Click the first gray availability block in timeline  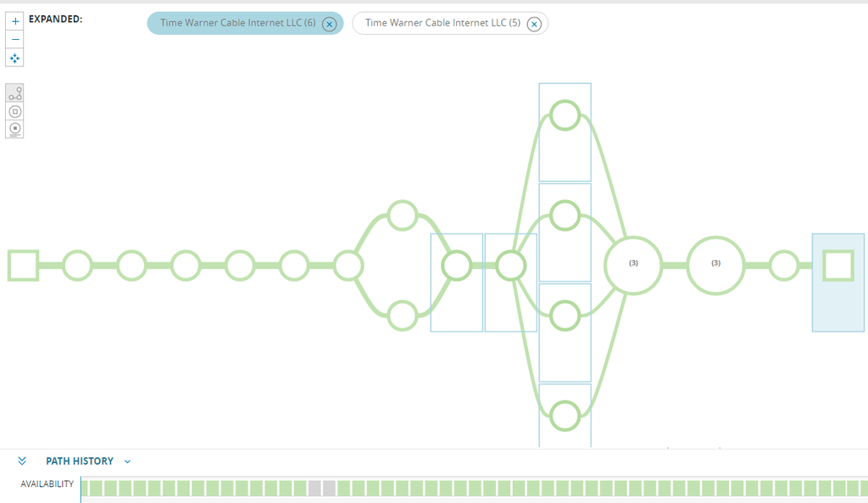tap(314, 488)
